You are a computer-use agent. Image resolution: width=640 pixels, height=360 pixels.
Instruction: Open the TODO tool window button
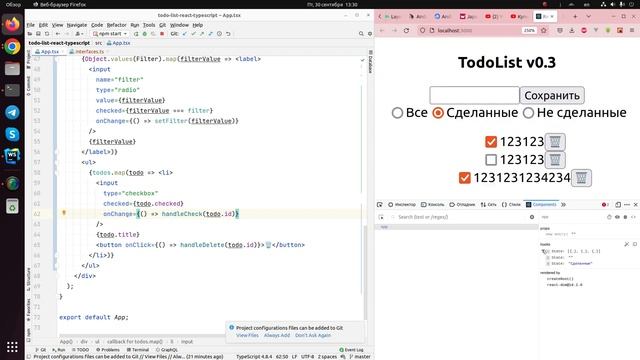(80, 350)
